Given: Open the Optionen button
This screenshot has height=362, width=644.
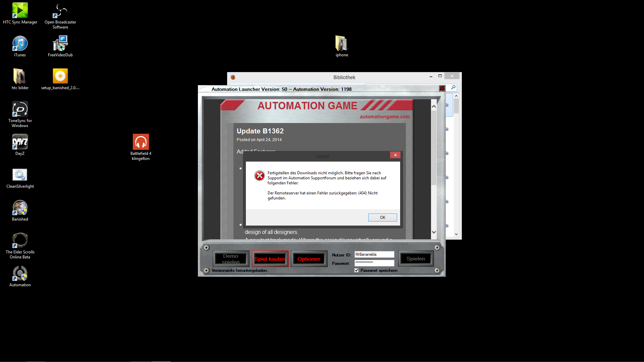Looking at the screenshot, I should click(x=309, y=259).
